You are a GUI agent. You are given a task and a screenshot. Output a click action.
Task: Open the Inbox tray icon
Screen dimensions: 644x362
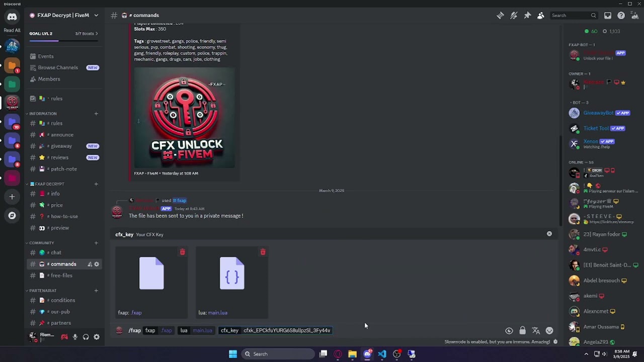pyautogui.click(x=608, y=16)
